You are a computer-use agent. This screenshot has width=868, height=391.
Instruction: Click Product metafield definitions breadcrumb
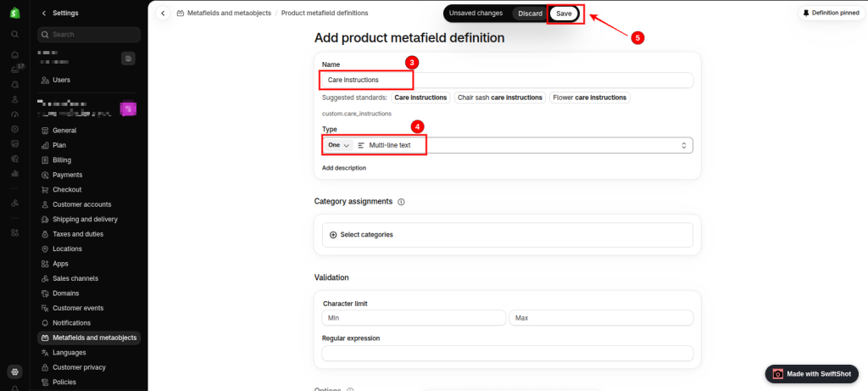[x=325, y=13]
